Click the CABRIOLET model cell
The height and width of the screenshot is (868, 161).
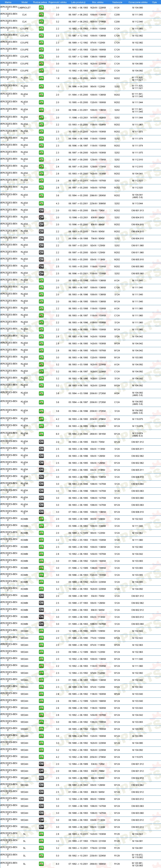(x=24, y=8)
